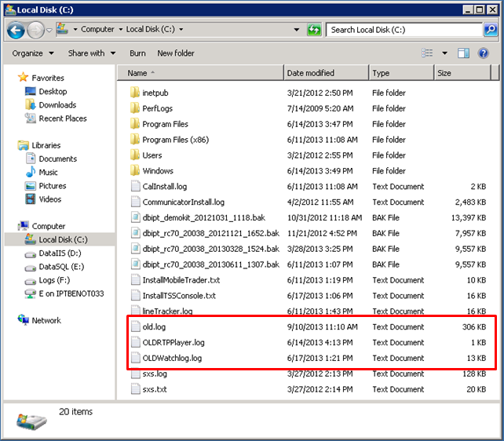This screenshot has width=504, height=441.
Task: Open address bar previous locations dropdown
Action: click(297, 30)
